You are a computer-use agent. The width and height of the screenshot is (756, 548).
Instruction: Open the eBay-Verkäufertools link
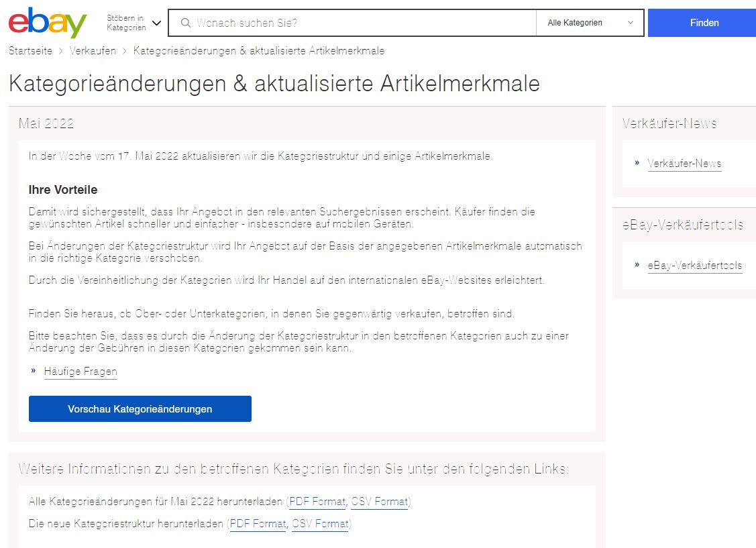pos(695,266)
